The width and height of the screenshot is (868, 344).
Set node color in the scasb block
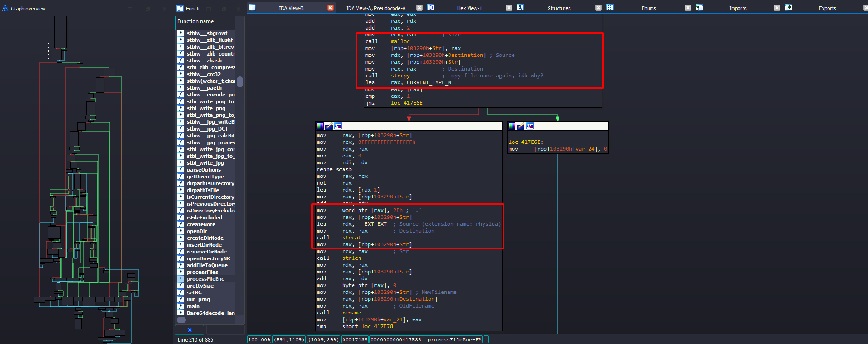320,126
